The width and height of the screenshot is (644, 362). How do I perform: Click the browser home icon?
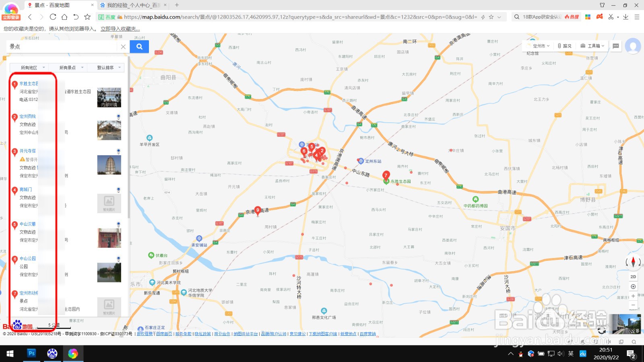pyautogui.click(x=64, y=17)
